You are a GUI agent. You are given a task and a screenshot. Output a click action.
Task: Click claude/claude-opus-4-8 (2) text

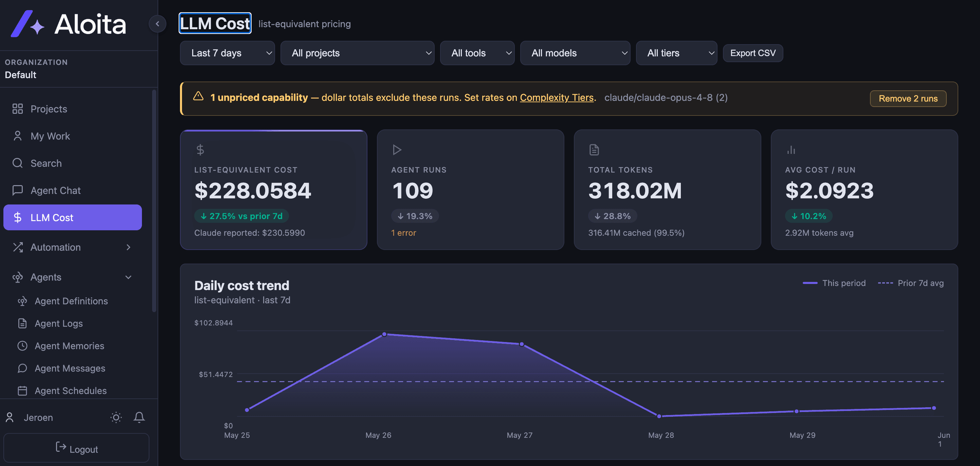[666, 97]
